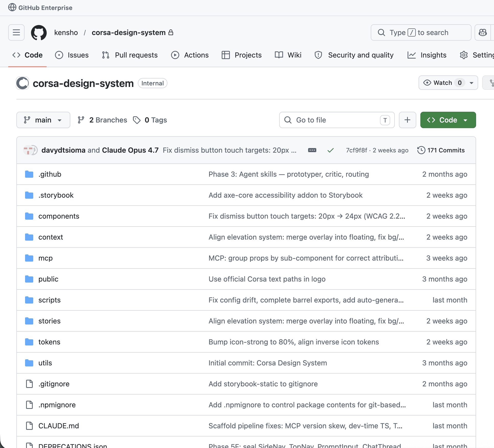Viewport: 494px width, 448px height.
Task: View the 0 Tags link
Action: tap(150, 120)
